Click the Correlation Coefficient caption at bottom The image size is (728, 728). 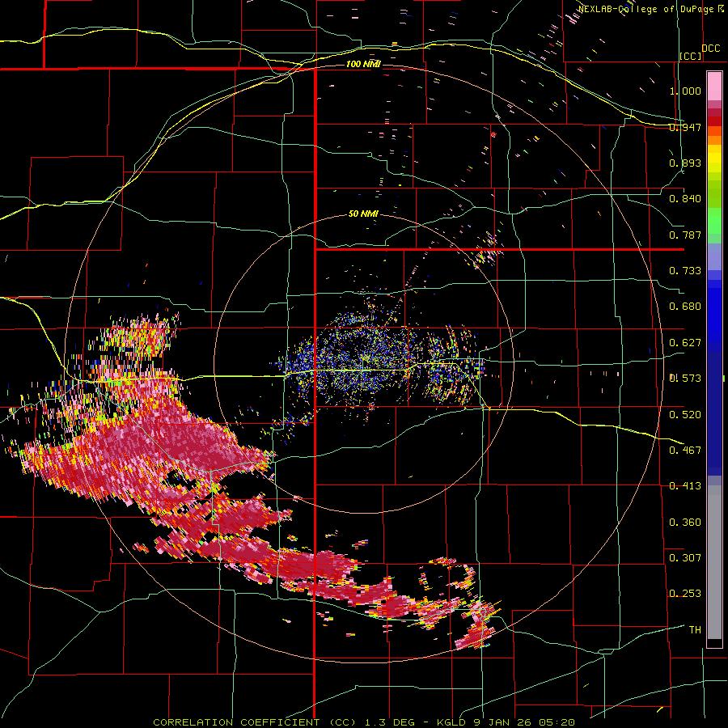[x=364, y=722]
